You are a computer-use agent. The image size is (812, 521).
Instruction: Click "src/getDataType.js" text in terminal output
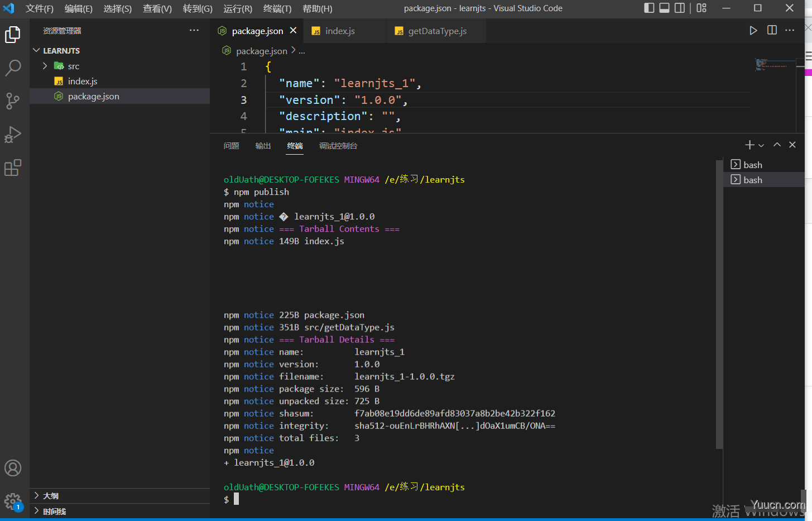[x=349, y=328]
